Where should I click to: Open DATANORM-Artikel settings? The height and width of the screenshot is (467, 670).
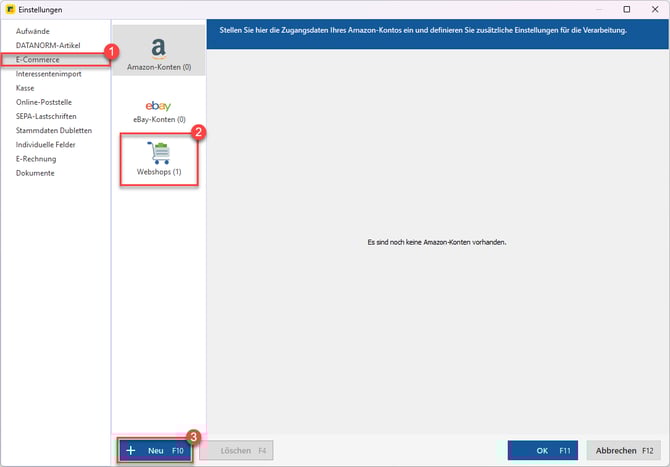47,46
